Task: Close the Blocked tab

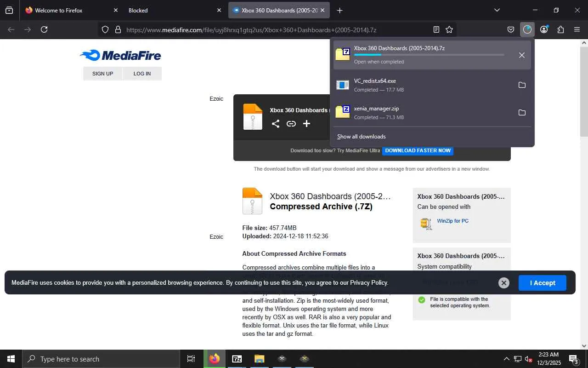Action: coord(219,10)
